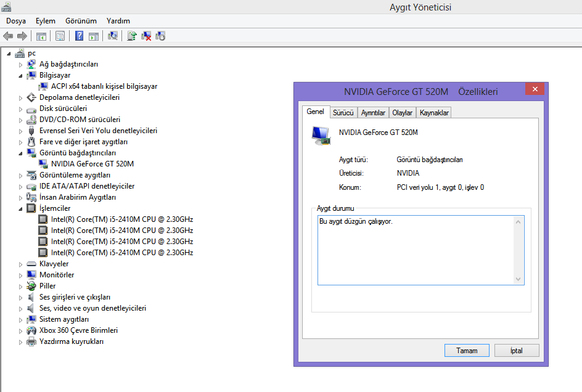Open the Eylem menu
The height and width of the screenshot is (392, 582).
(x=46, y=21)
